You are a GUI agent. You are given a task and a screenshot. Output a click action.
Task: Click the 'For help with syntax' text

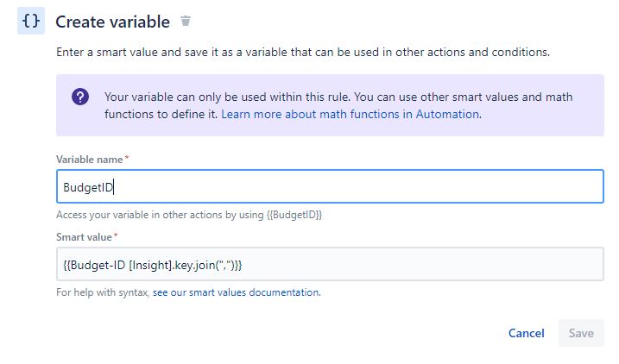pyautogui.click(x=103, y=292)
